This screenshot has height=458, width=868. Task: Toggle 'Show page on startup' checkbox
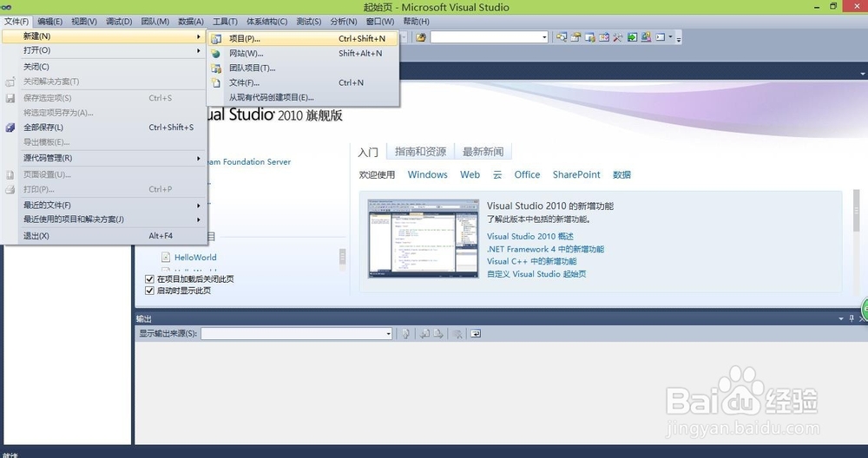pos(149,291)
